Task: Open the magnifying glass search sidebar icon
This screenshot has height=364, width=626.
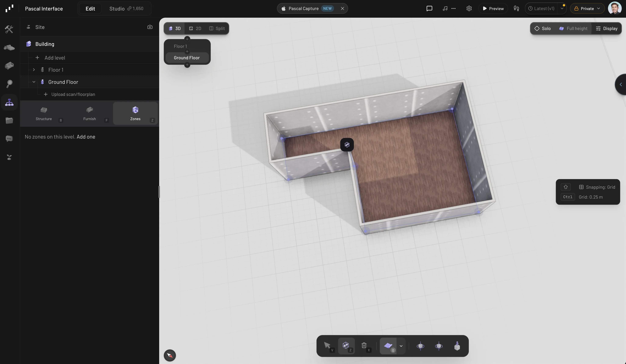Action: [9, 84]
